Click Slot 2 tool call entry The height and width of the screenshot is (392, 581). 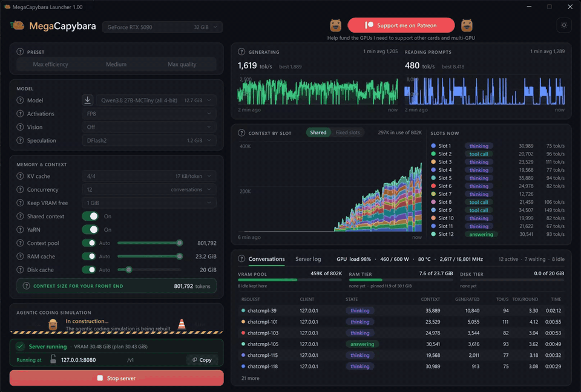[x=497, y=154]
